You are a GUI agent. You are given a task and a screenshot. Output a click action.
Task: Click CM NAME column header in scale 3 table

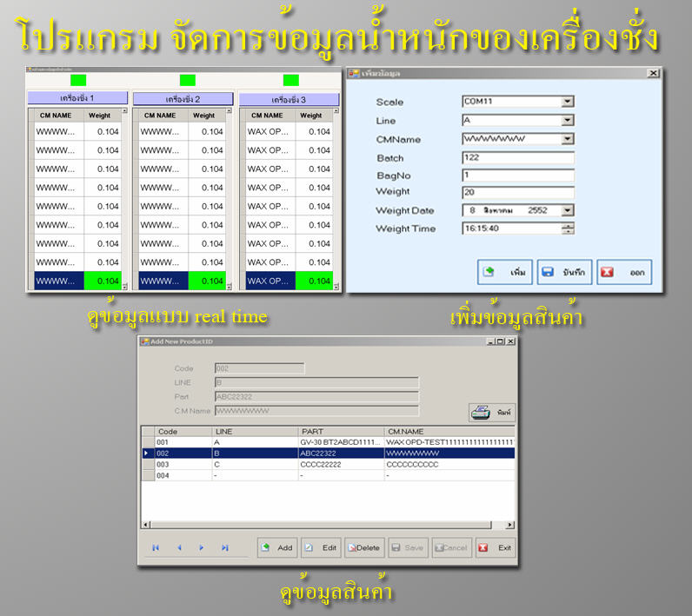point(268,116)
